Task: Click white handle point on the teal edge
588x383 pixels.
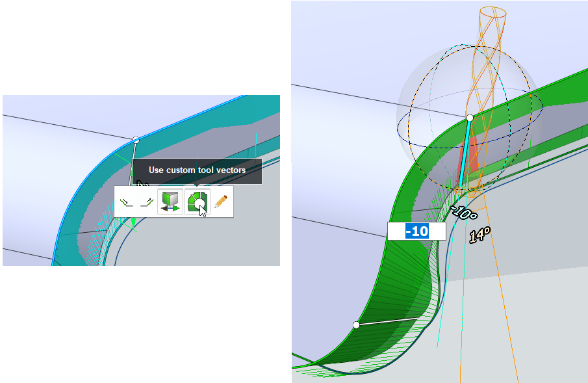Action: pyautogui.click(x=135, y=140)
